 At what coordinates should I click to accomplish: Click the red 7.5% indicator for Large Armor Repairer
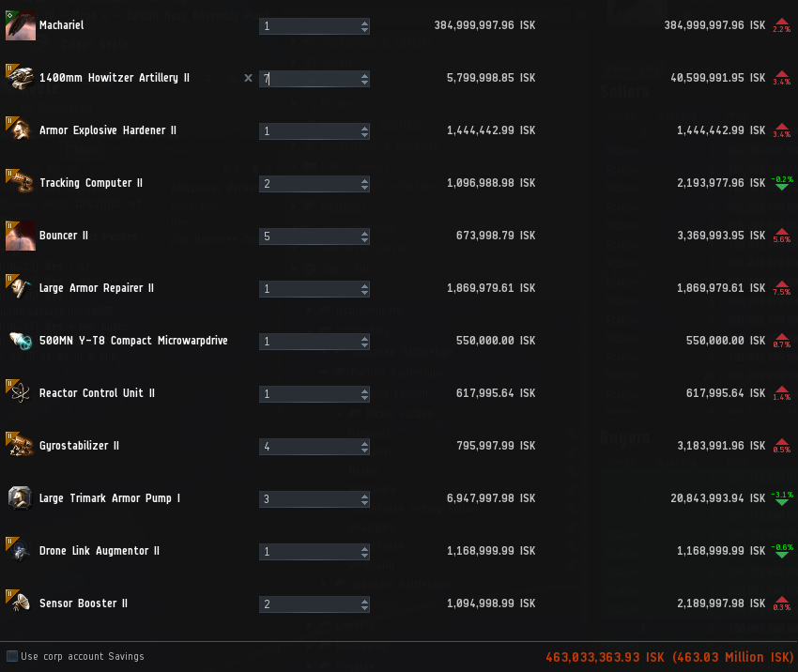[782, 288]
